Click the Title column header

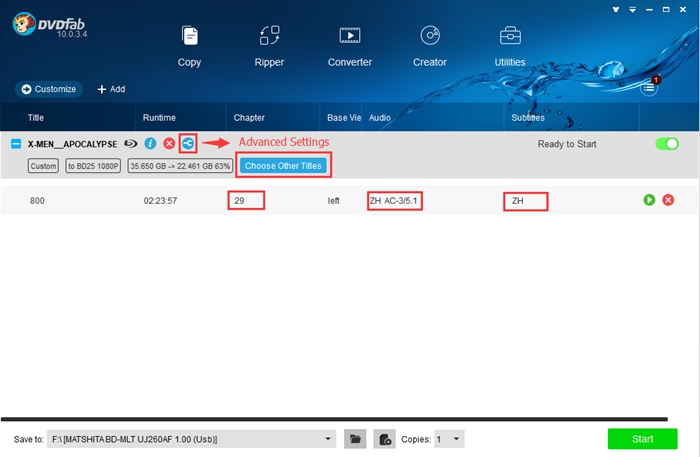tap(36, 118)
